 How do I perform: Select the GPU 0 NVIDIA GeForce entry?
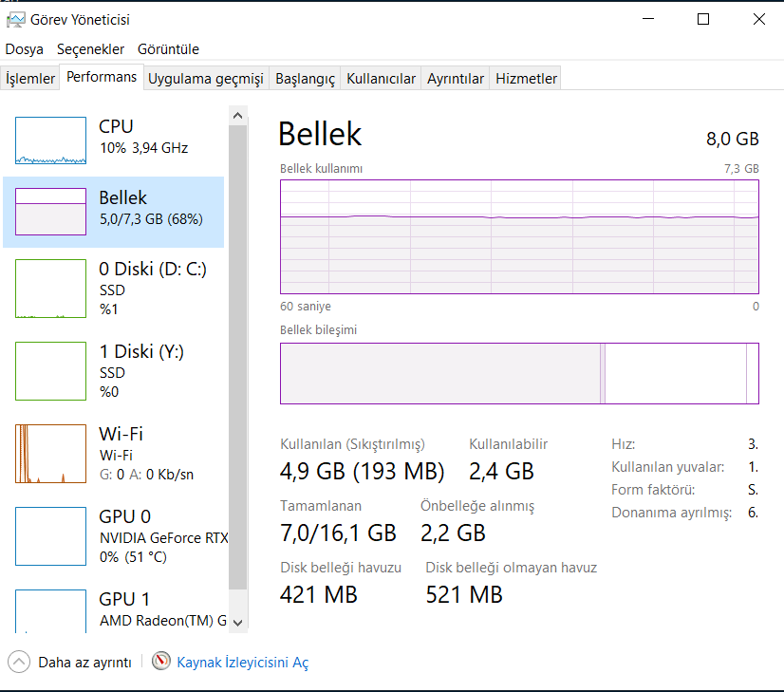point(161,536)
